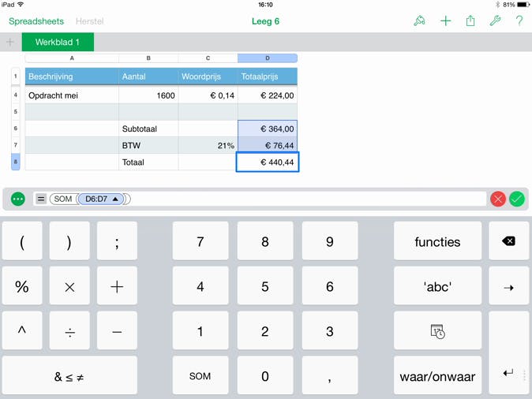Tap the decimal comma key
This screenshot has height=399, width=532.
(329, 375)
